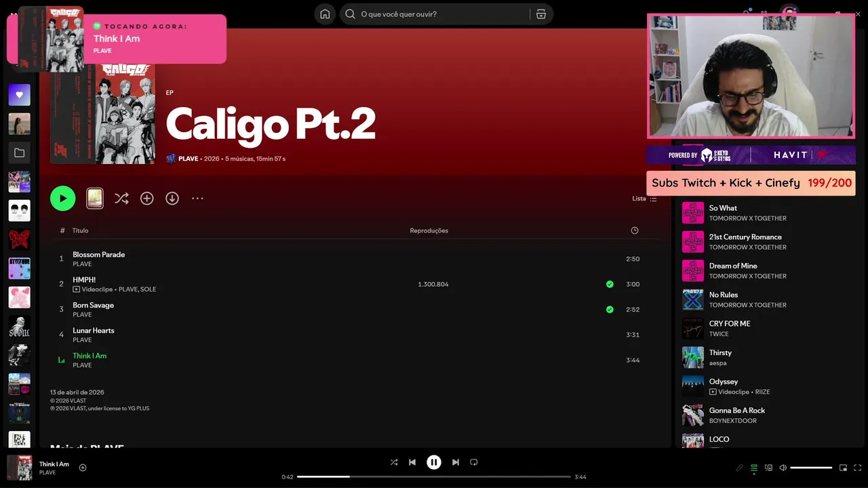Play the Caligo Pt.2 EP with green button

point(62,199)
